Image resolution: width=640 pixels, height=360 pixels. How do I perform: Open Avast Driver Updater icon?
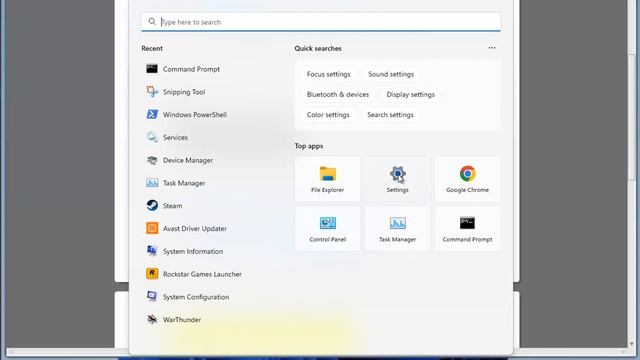click(x=152, y=228)
